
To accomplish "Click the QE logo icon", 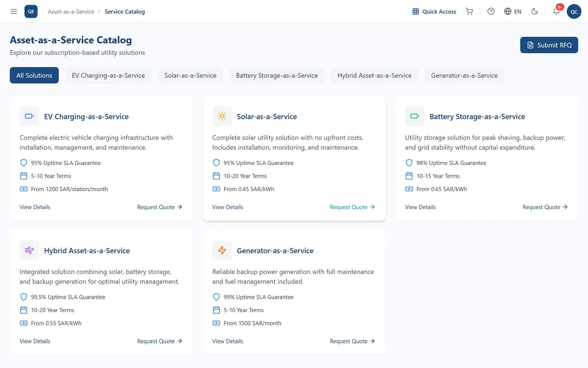I will (31, 11).
